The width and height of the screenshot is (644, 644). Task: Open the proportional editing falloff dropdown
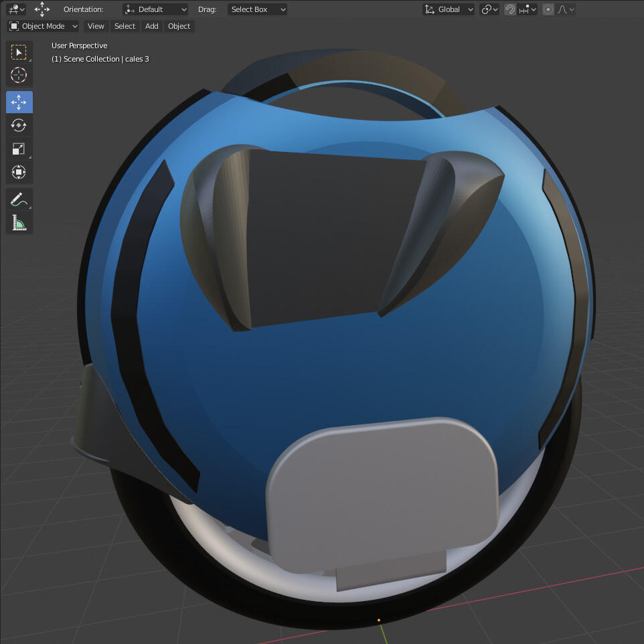tap(565, 9)
